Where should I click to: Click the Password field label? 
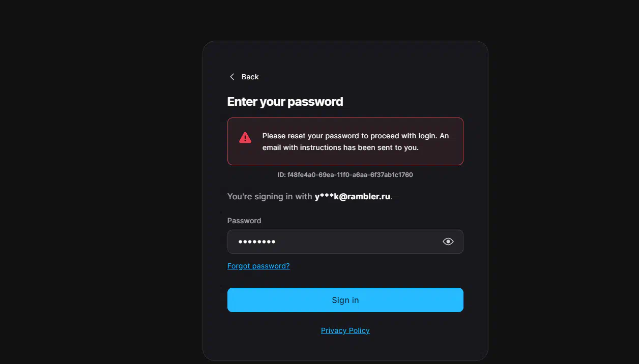coord(244,221)
